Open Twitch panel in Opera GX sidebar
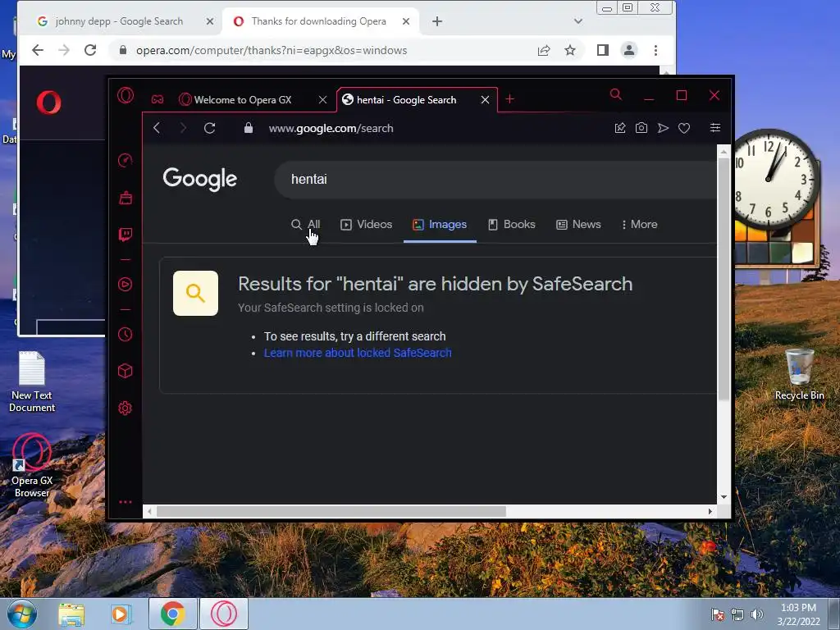 click(126, 234)
